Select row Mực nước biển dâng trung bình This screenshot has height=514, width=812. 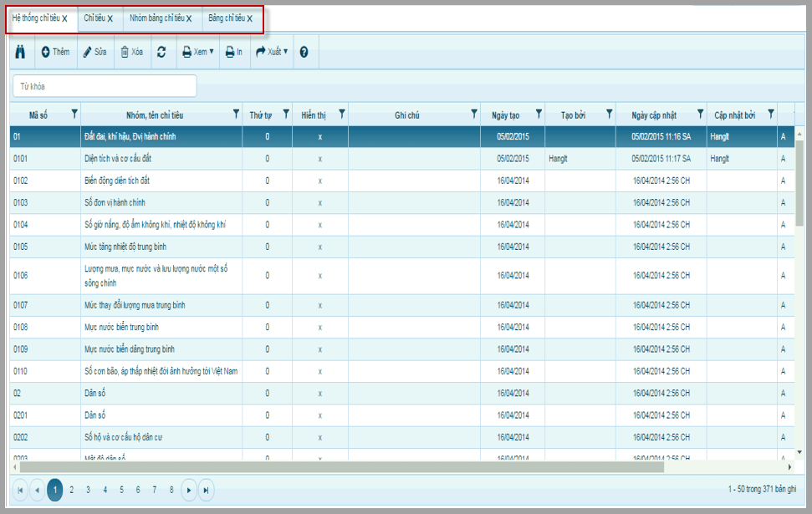(x=402, y=349)
